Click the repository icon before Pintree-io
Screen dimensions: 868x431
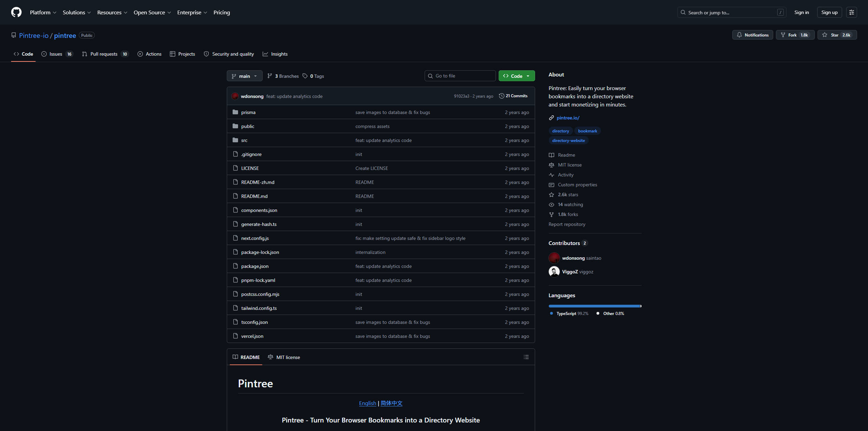[x=14, y=35]
